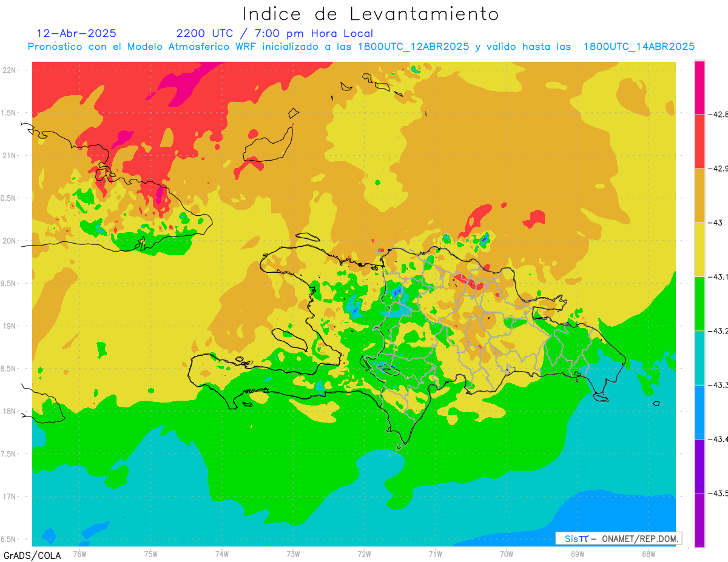
Task: Click the legend value '-43.3'
Action: [x=717, y=385]
